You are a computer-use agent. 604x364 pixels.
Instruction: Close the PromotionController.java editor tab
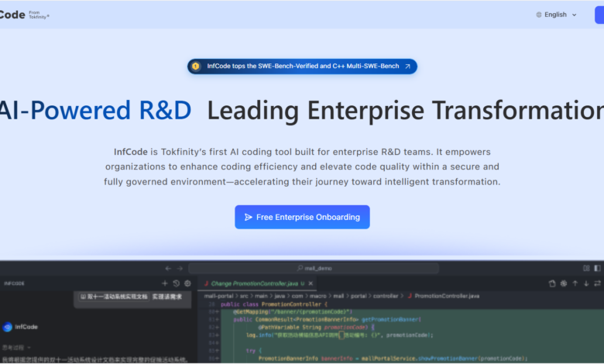(x=311, y=283)
